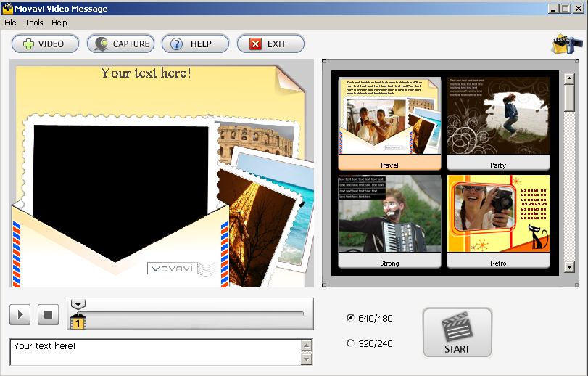Click text box scroll up arrow
Viewport: 588px width, 376px height.
(x=307, y=346)
